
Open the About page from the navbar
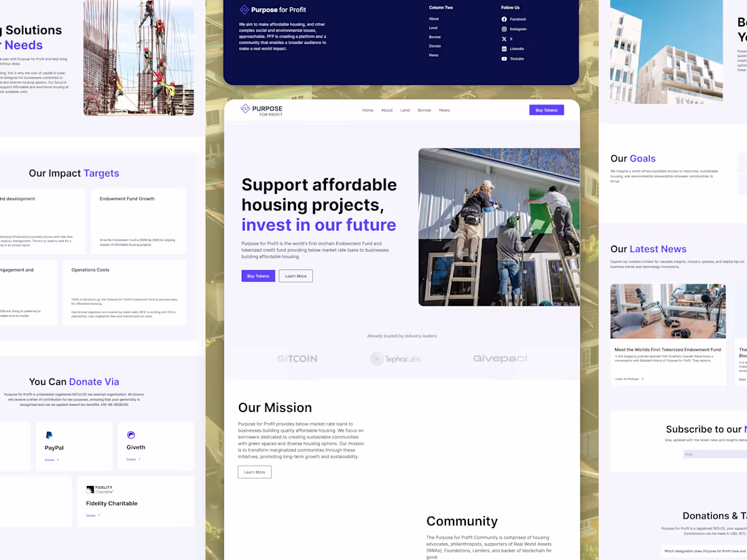387,109
